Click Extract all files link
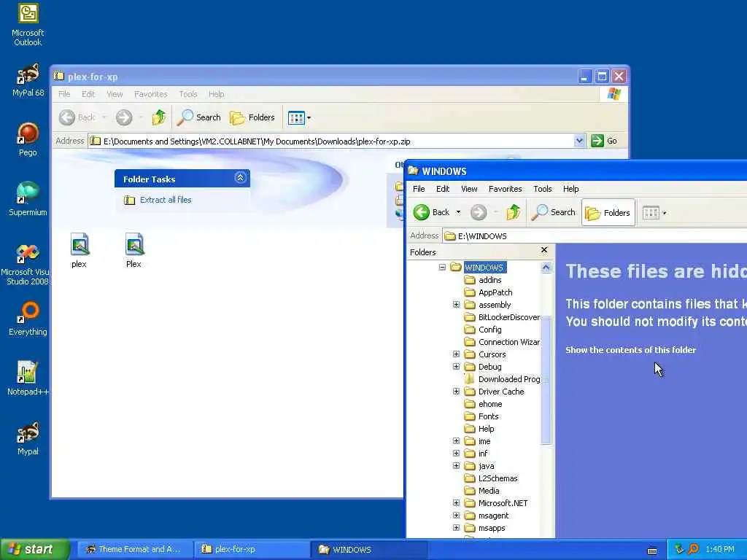 (x=166, y=200)
